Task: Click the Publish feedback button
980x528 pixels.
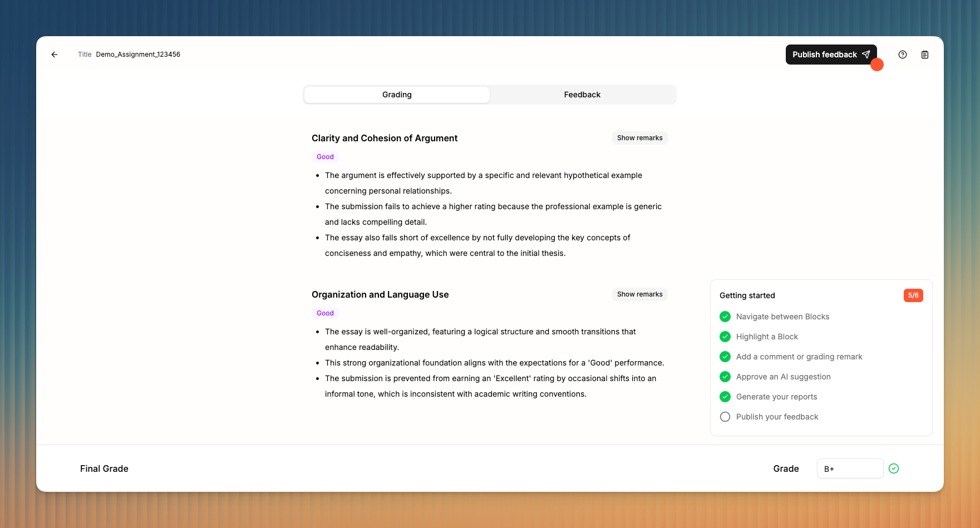Action: point(831,55)
